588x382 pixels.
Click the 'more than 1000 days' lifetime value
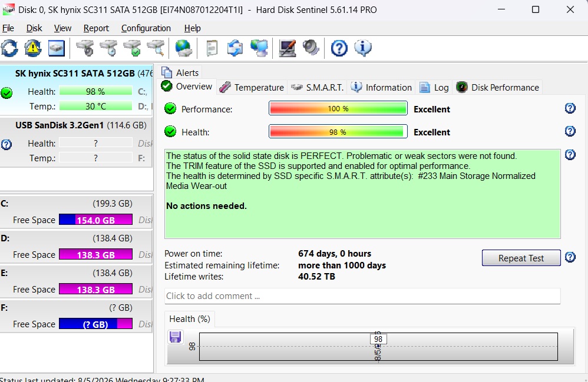click(342, 265)
